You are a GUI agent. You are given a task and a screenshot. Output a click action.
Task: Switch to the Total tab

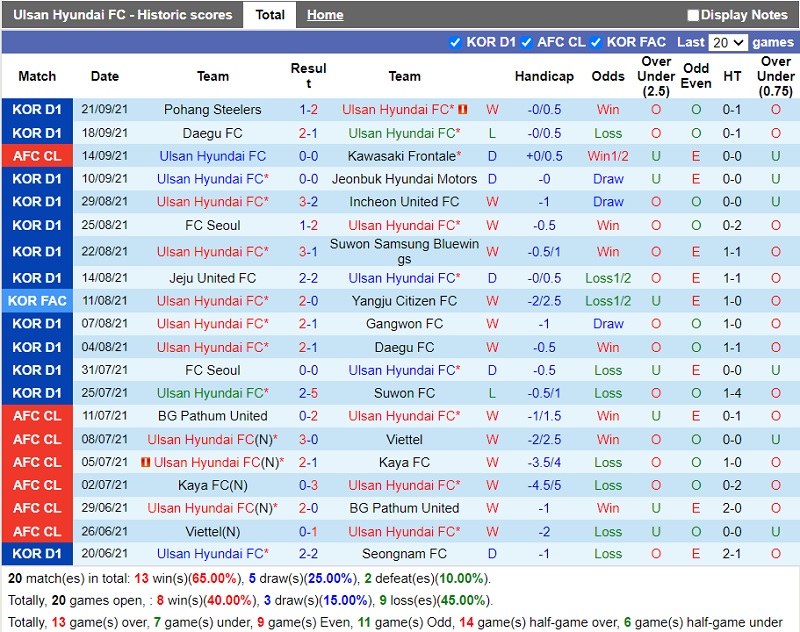pos(270,15)
